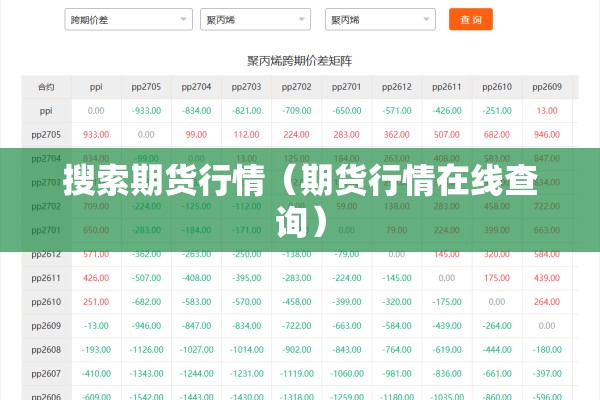600x400 pixels.
Task: Click 175.00 in the pp2611 row
Action: pos(497,278)
